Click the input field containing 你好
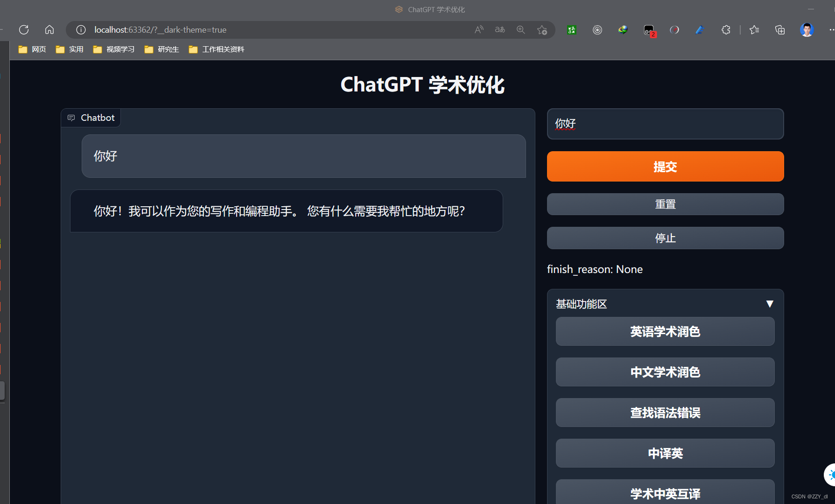 665,124
